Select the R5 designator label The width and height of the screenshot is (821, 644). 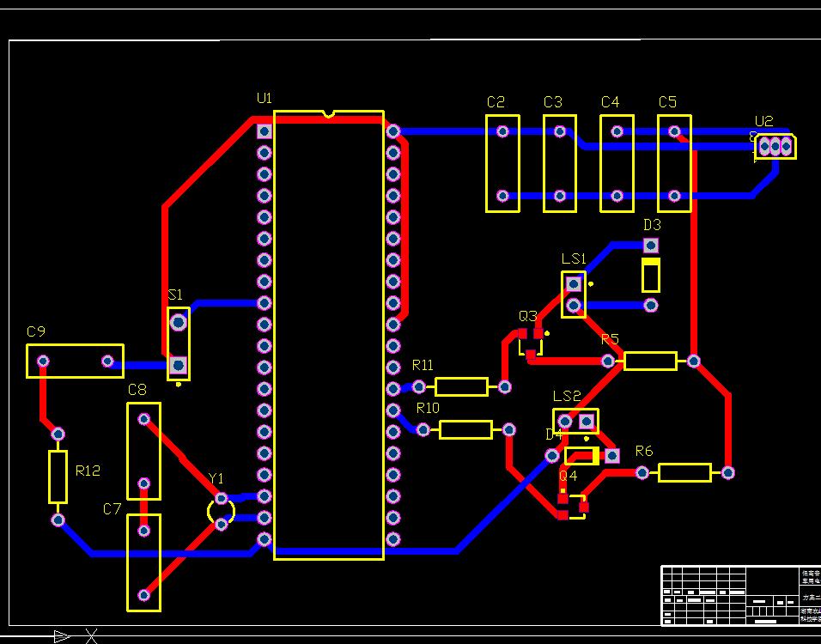point(610,339)
